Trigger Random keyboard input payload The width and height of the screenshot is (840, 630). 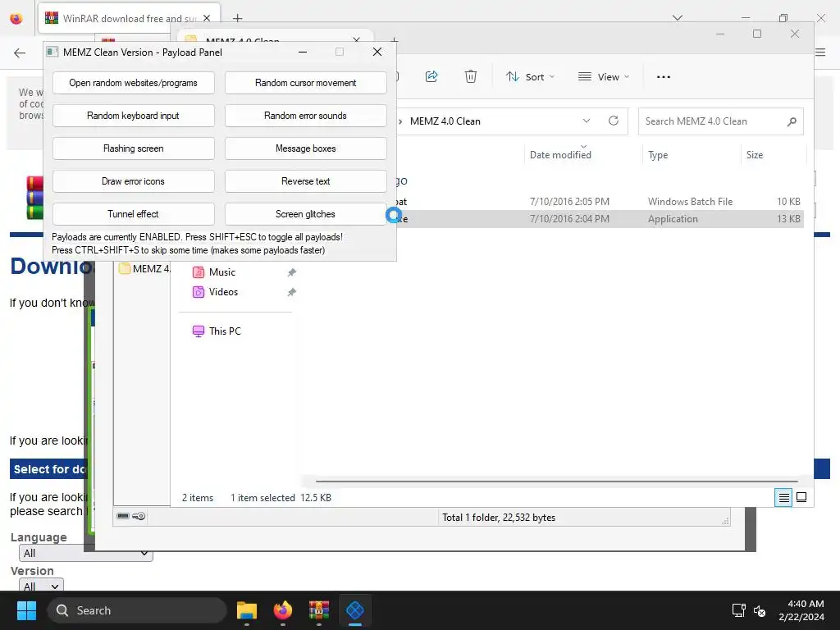134,116
